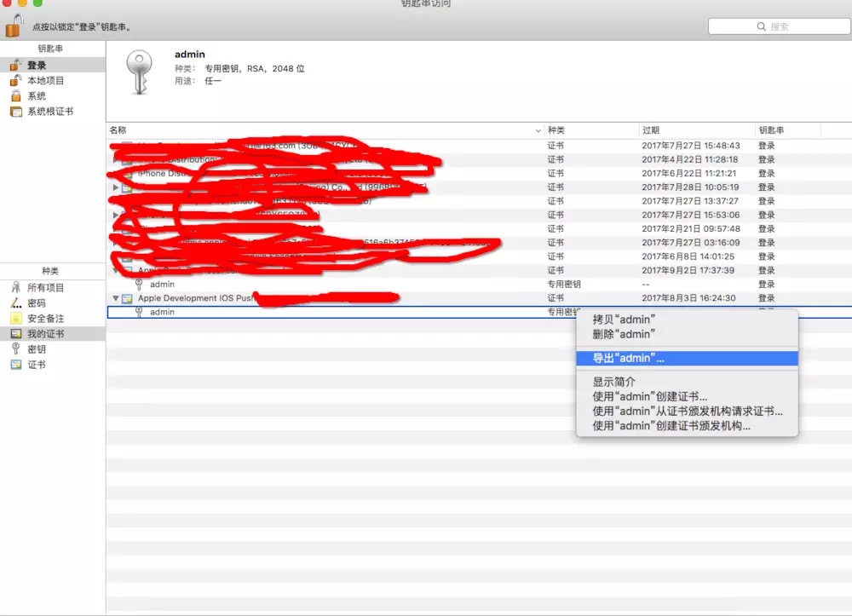Click the expiry cell 2017年7月27日 15:48:43
The image size is (852, 616).
click(x=691, y=146)
